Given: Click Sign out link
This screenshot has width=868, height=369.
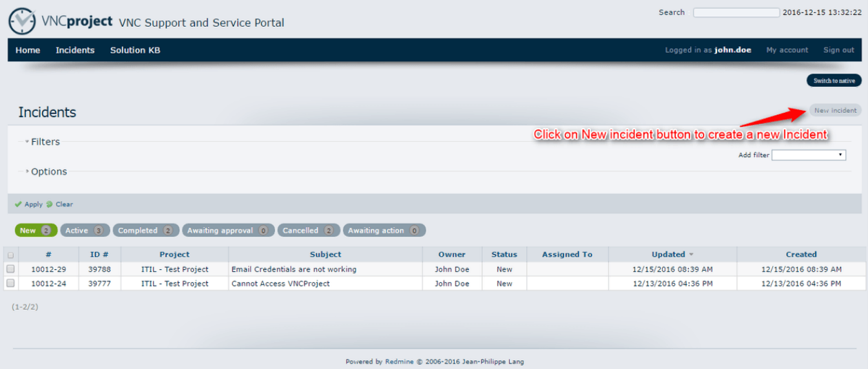Looking at the screenshot, I should tap(838, 50).
